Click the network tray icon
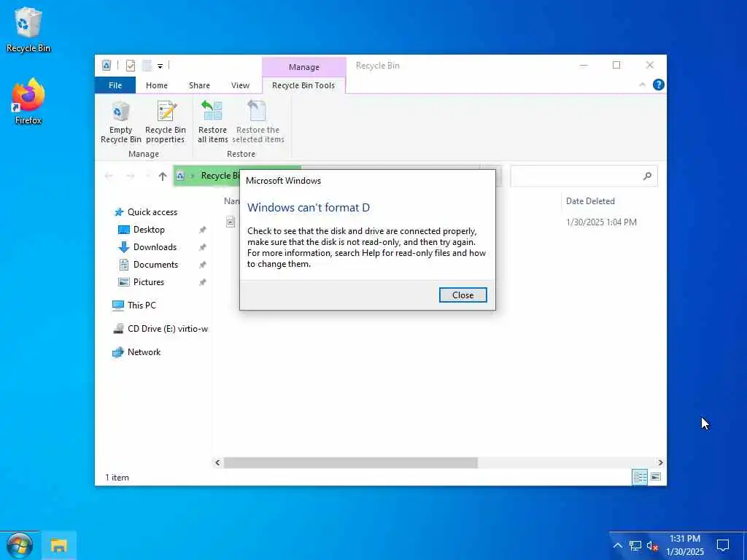 (635, 545)
